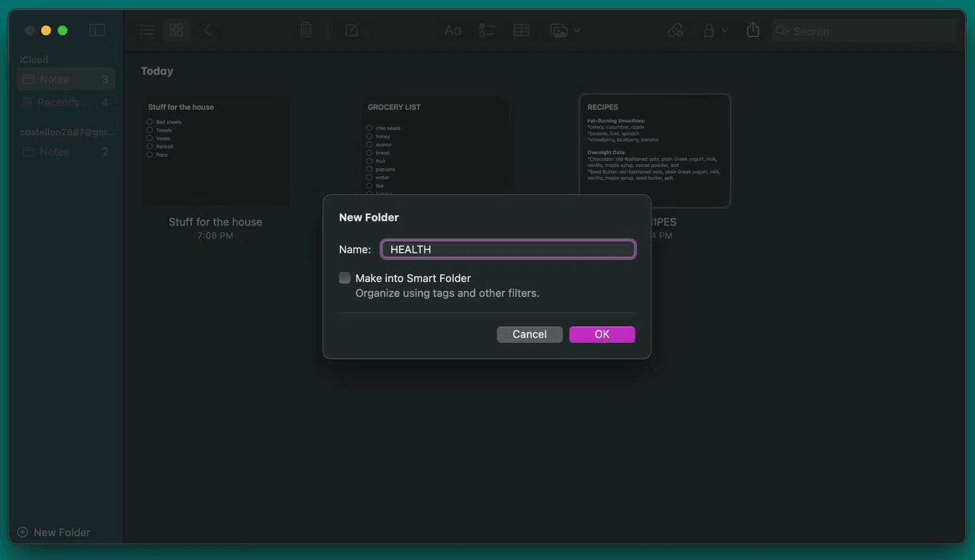The height and width of the screenshot is (560, 975).
Task: Check the bread item circle
Action: [x=369, y=153]
